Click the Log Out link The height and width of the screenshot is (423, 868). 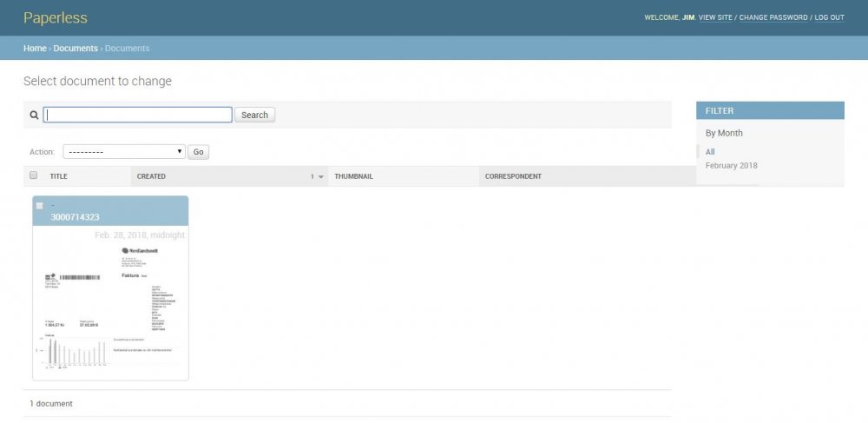click(x=829, y=17)
